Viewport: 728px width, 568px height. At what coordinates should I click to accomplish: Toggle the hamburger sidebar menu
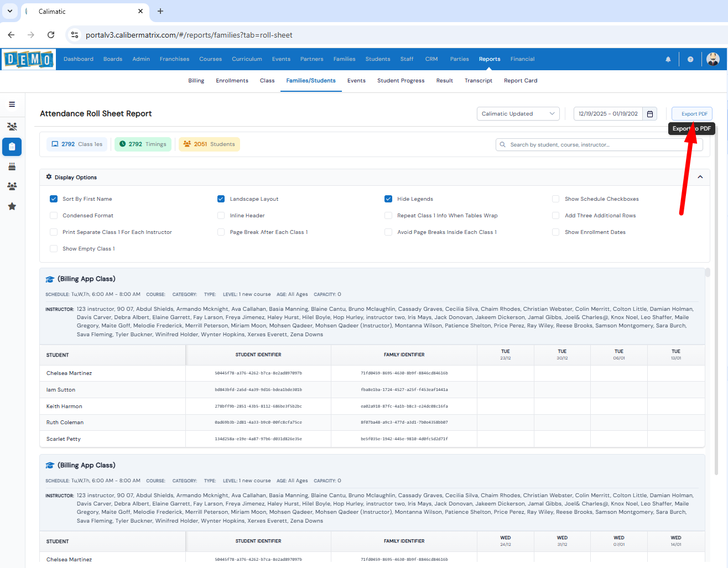click(x=12, y=105)
